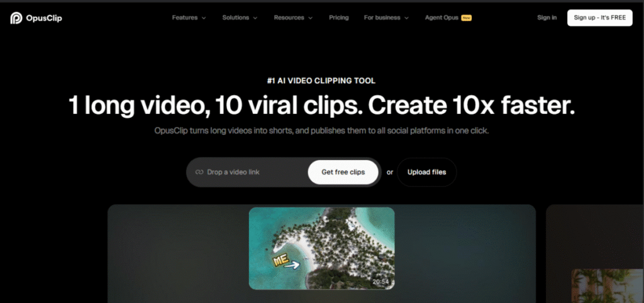Click the OpusClip brand name text
The image size is (644, 303).
tap(44, 18)
